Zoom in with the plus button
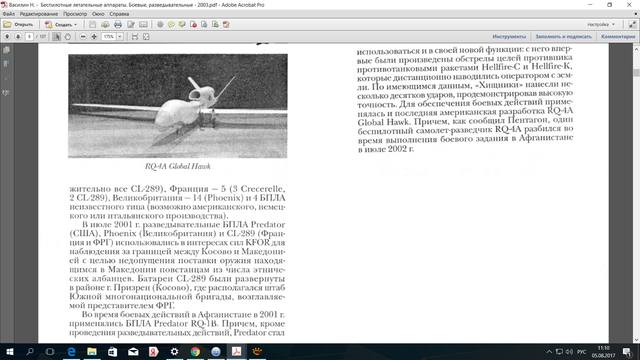Screen dimensions: 640x360 [94, 36]
